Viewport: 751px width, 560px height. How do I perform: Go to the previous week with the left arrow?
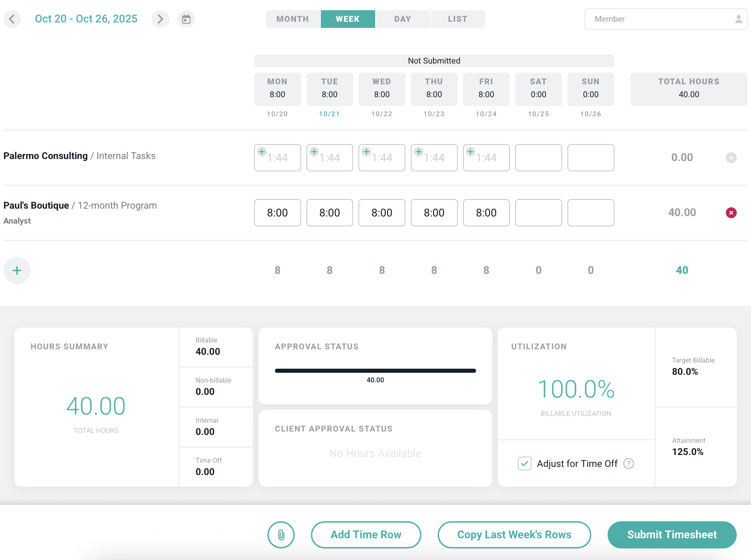tap(12, 19)
